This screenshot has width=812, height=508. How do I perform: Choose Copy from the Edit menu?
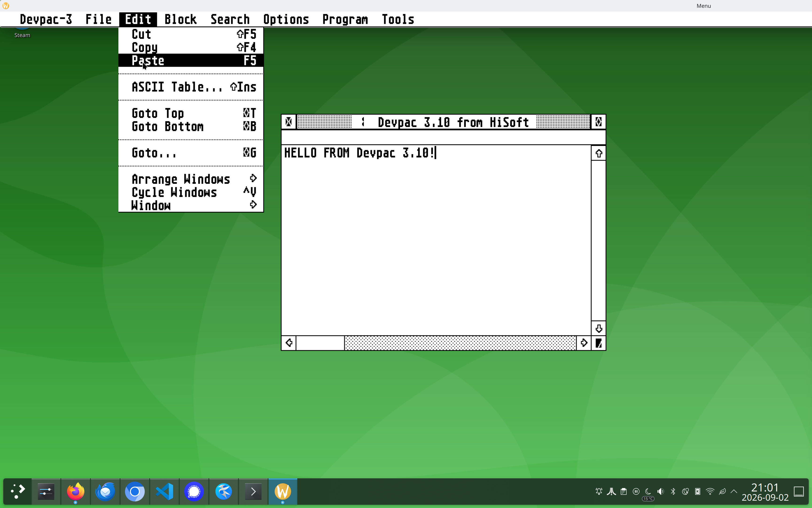[x=191, y=47]
